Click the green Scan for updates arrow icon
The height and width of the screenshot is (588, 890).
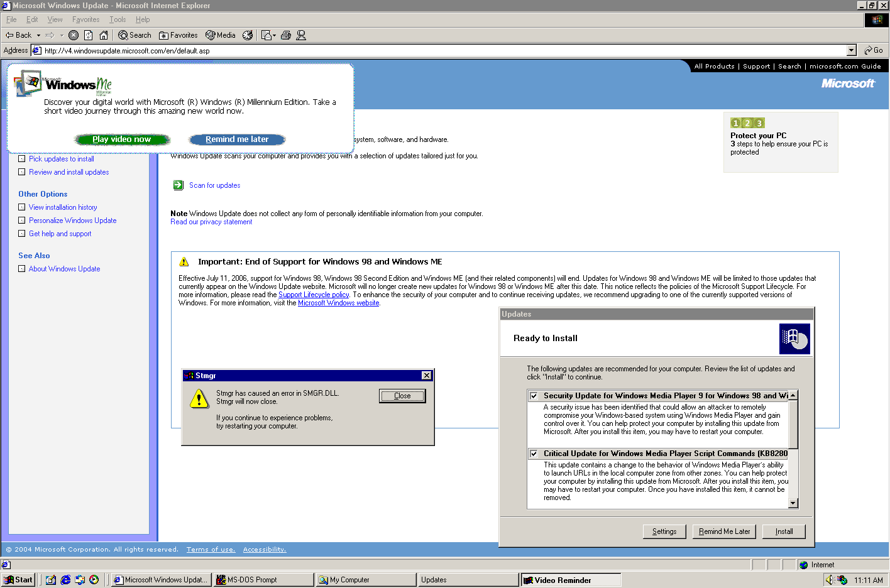[x=179, y=185]
